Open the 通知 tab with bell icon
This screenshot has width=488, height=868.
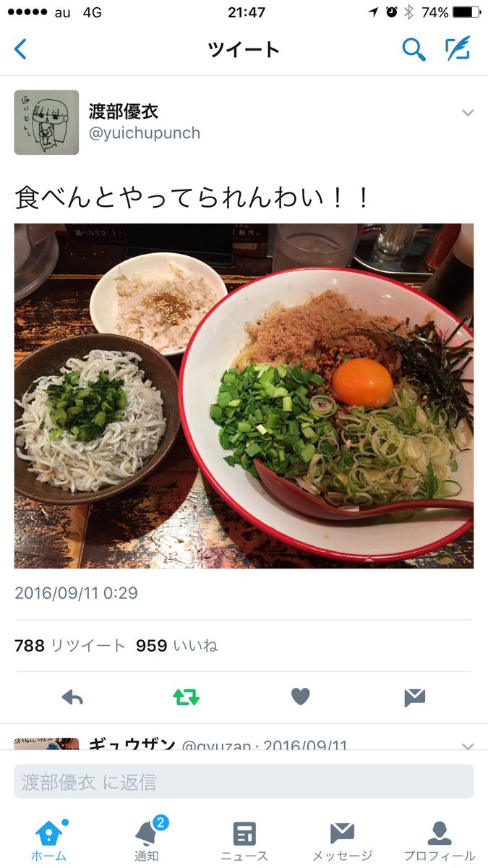(x=147, y=841)
